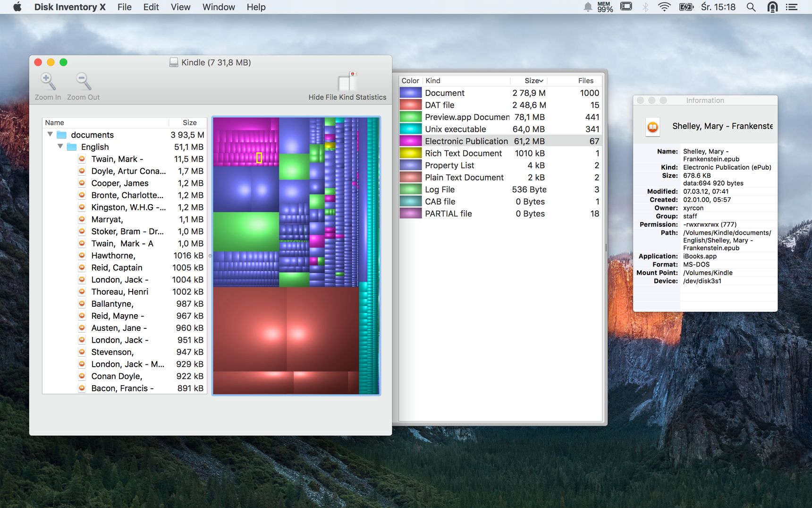Image resolution: width=812 pixels, height=508 pixels.
Task: Select the Property List kind row
Action: click(500, 165)
